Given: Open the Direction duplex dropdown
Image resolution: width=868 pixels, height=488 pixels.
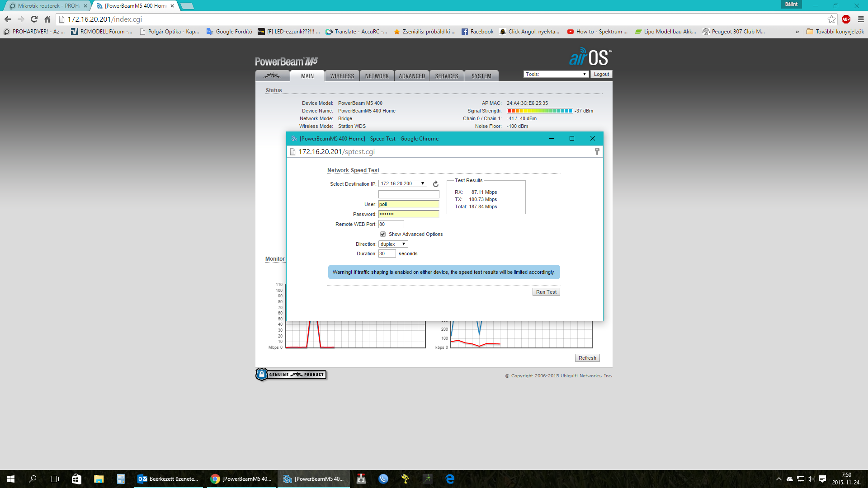Looking at the screenshot, I should (x=393, y=244).
